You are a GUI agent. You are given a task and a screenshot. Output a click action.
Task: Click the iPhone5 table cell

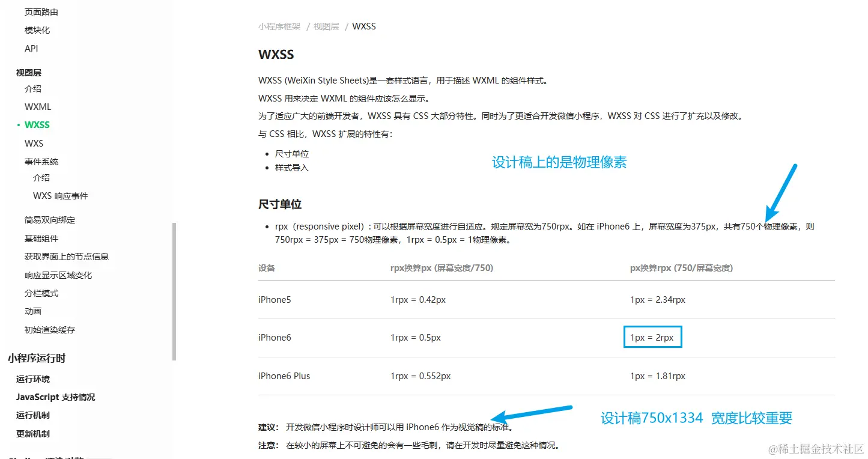point(275,299)
